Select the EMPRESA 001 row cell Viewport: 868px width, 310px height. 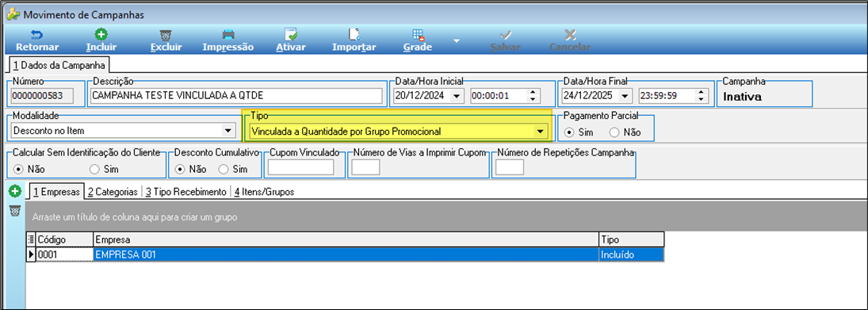346,255
